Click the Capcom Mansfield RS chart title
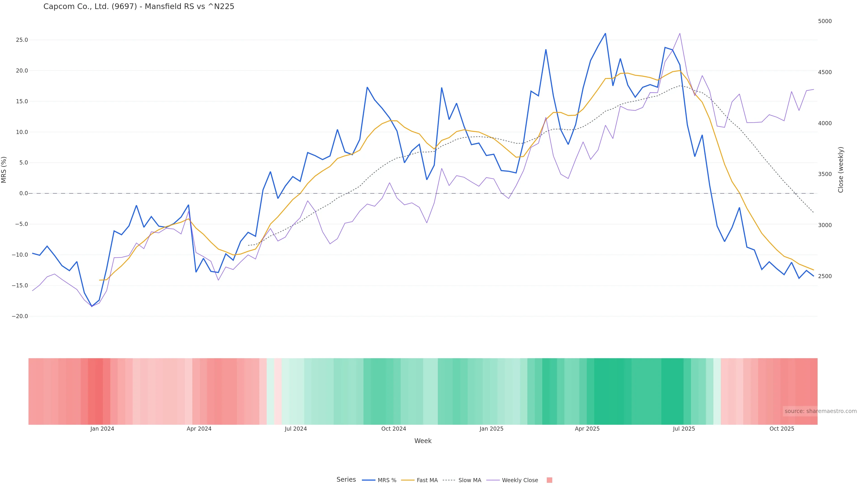This screenshot has height=488, width=868. [139, 7]
